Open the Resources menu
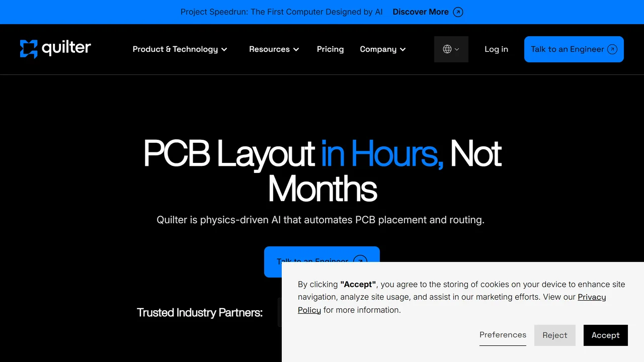The width and height of the screenshot is (644, 362). tap(274, 49)
